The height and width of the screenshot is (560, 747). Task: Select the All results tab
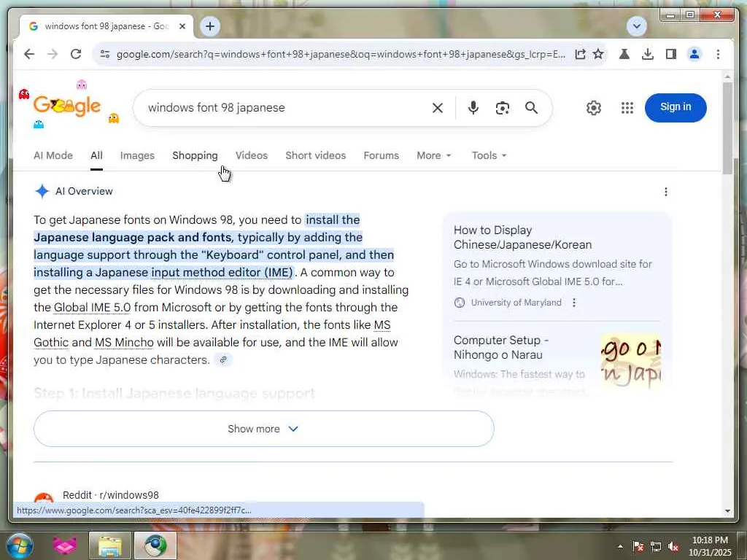[96, 156]
